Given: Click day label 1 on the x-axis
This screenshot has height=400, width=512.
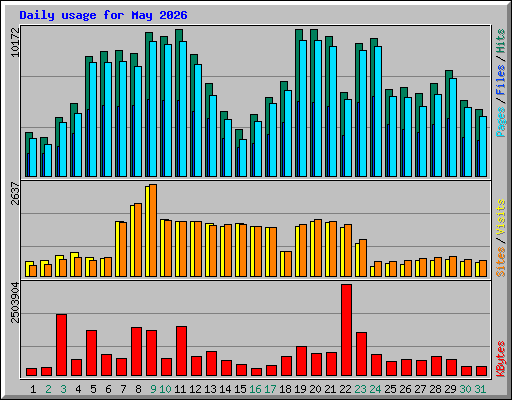Looking at the screenshot, I should (x=33, y=389).
